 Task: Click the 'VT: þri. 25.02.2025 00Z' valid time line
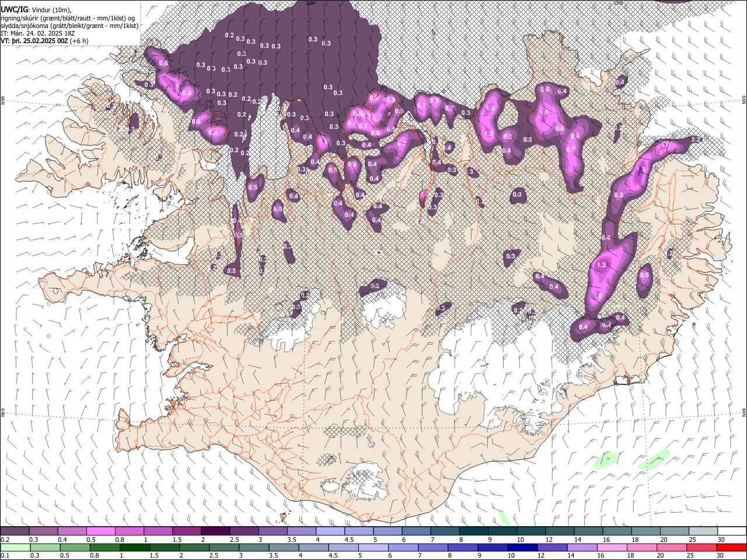(44, 41)
